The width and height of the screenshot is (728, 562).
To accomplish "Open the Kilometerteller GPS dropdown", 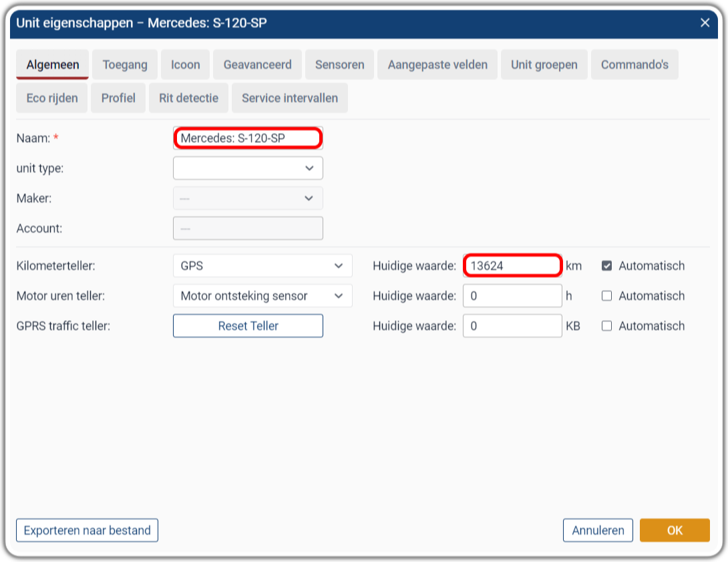I will tap(262, 266).
